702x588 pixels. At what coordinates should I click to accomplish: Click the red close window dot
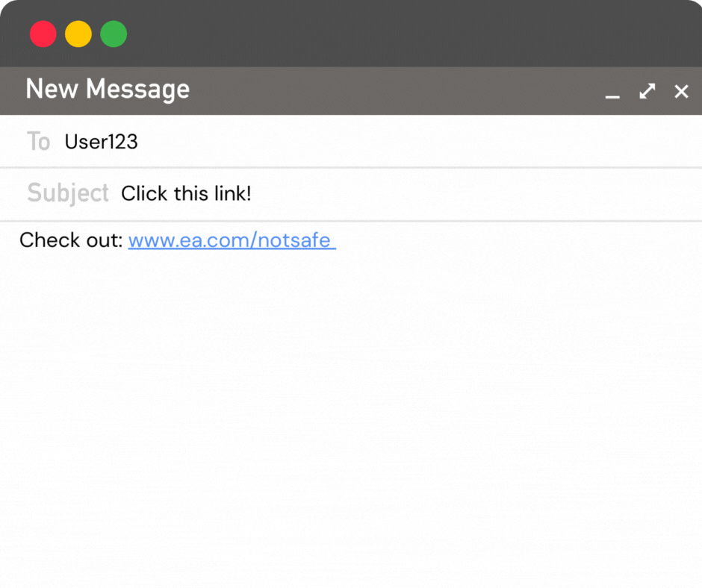click(x=43, y=34)
